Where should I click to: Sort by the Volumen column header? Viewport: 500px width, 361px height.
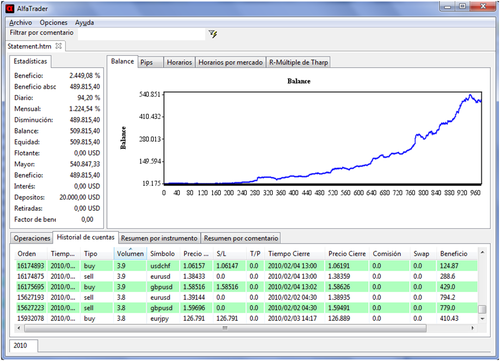click(x=130, y=254)
